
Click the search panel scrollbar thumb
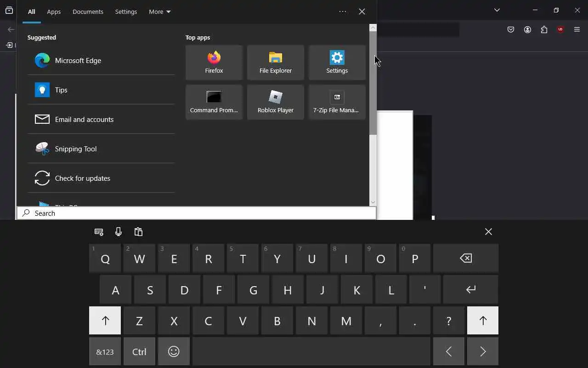pos(373,83)
